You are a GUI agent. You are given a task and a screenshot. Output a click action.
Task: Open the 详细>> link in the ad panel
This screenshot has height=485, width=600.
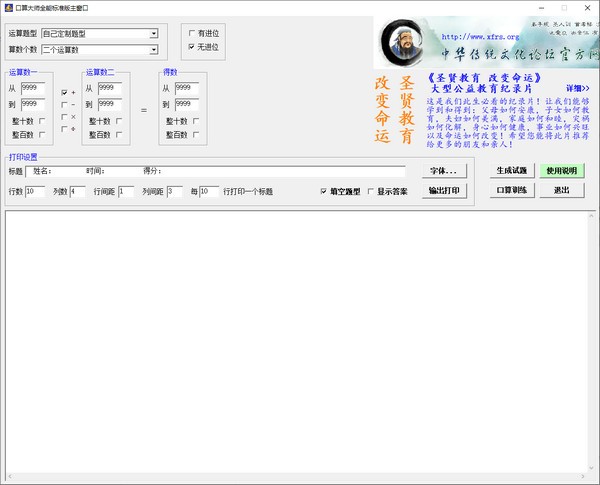tap(577, 88)
